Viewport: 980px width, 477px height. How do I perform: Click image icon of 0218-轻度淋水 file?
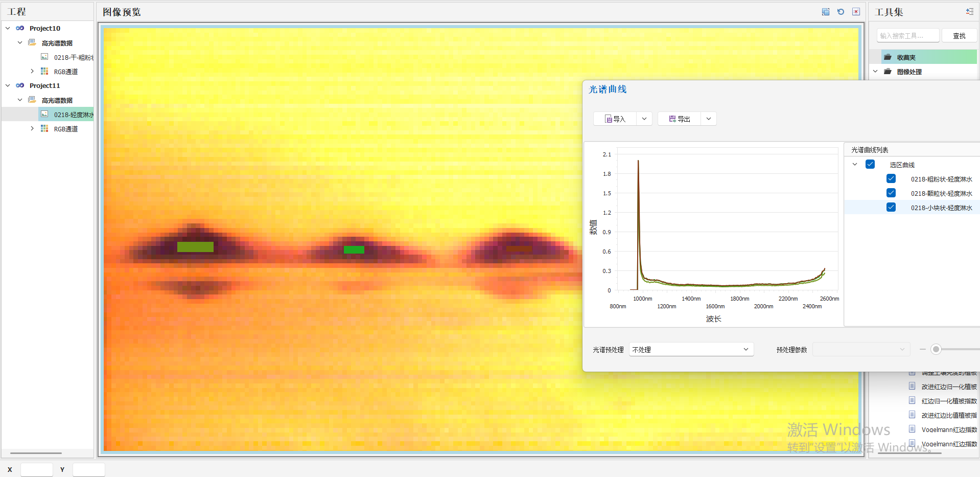click(44, 114)
